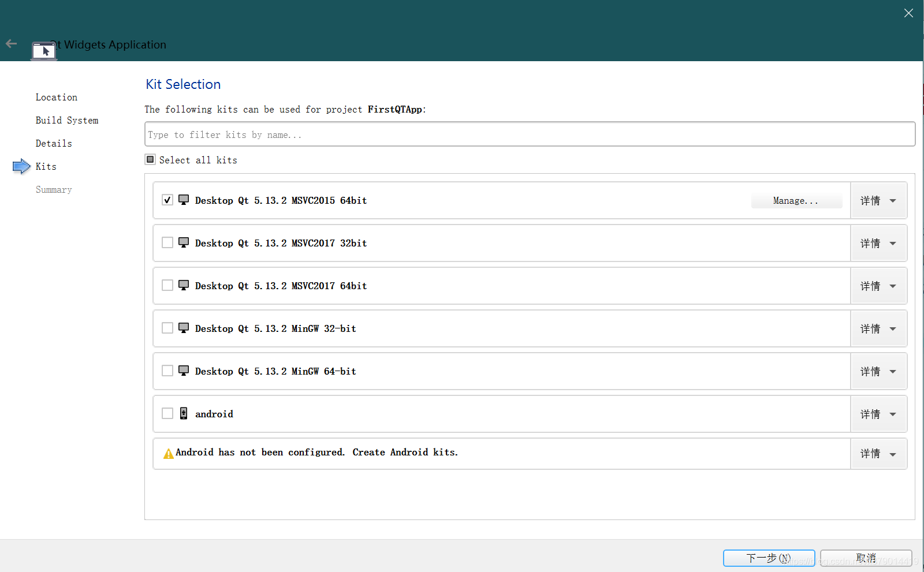Expand 详情 details for MSVC2017 64bit kit

tap(878, 286)
